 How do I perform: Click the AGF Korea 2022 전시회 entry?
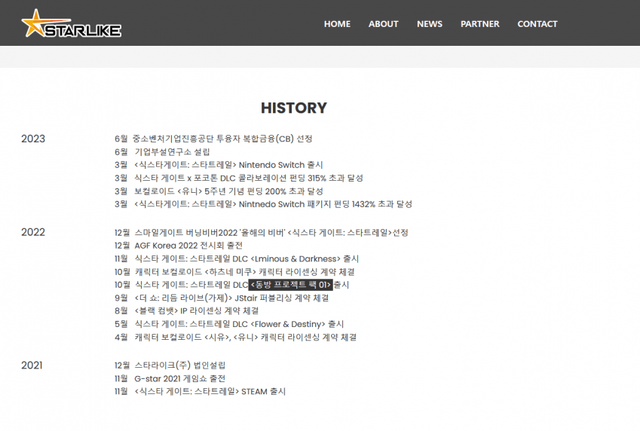pyautogui.click(x=185, y=246)
